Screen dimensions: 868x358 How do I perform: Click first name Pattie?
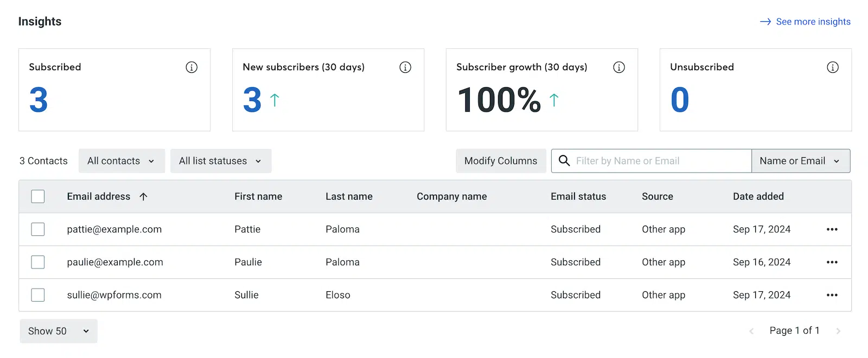[x=247, y=229]
